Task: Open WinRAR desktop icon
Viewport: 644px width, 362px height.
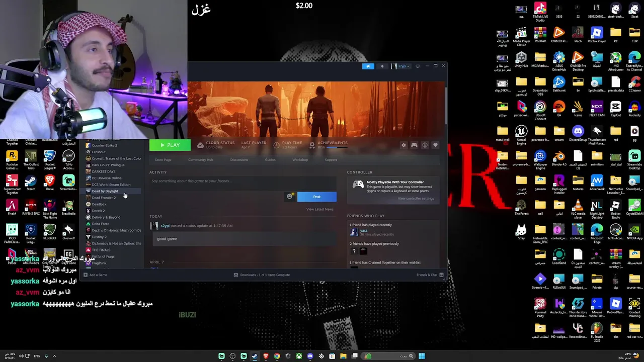Action: point(540,35)
